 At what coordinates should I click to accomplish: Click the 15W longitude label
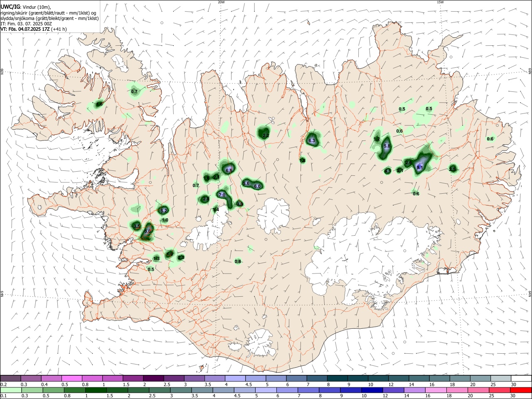(440, 2)
